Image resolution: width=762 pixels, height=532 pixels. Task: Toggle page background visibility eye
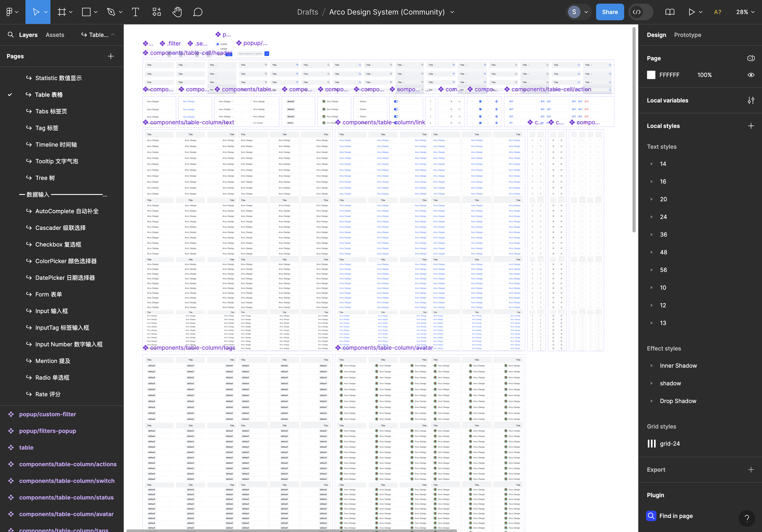click(751, 75)
